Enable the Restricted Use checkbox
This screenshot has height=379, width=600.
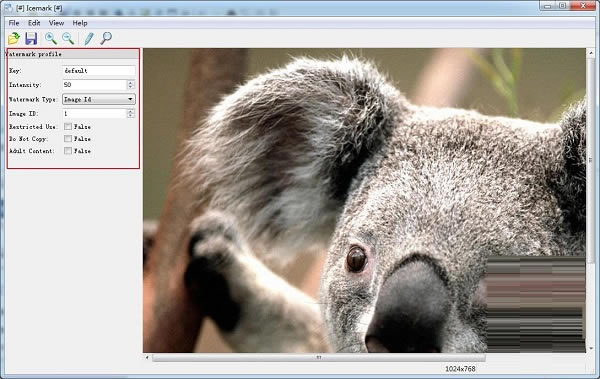pos(68,126)
